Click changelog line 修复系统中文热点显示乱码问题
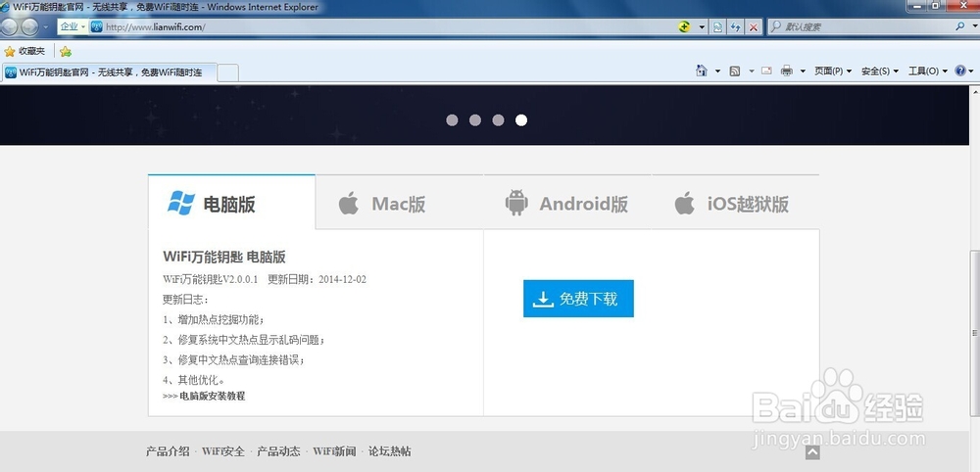The height and width of the screenshot is (472, 980). (244, 340)
